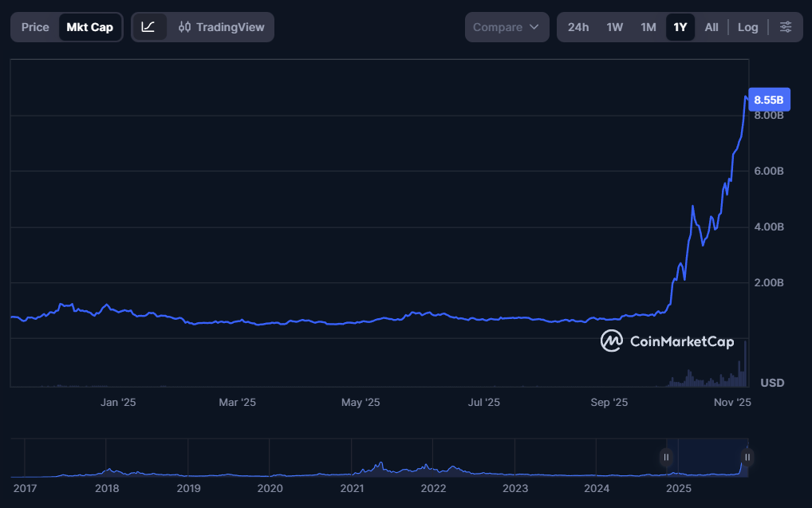
Task: Click the left range handle on mini-chart
Action: [x=667, y=457]
